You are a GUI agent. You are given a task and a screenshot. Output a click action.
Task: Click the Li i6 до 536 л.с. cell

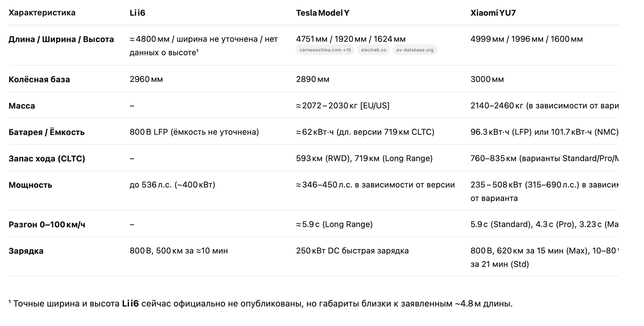(x=172, y=185)
